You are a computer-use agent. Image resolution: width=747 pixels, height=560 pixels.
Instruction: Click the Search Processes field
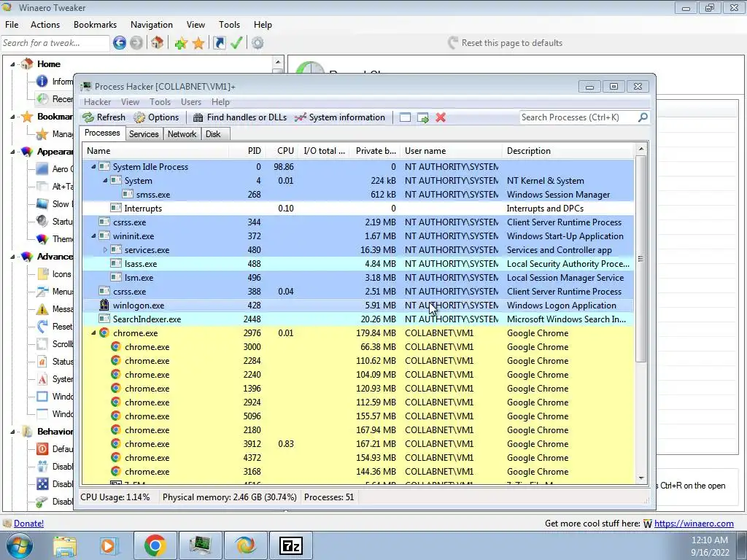pyautogui.click(x=578, y=117)
